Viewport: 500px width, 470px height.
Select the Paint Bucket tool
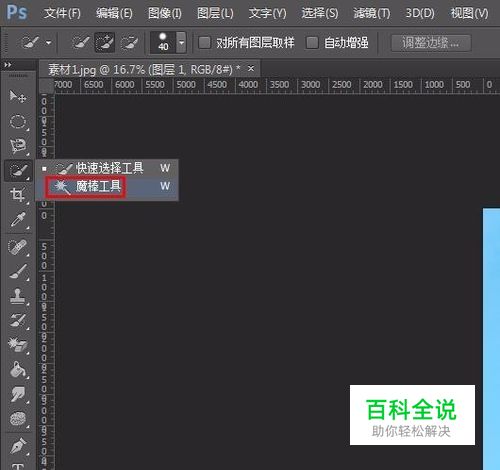tap(18, 369)
